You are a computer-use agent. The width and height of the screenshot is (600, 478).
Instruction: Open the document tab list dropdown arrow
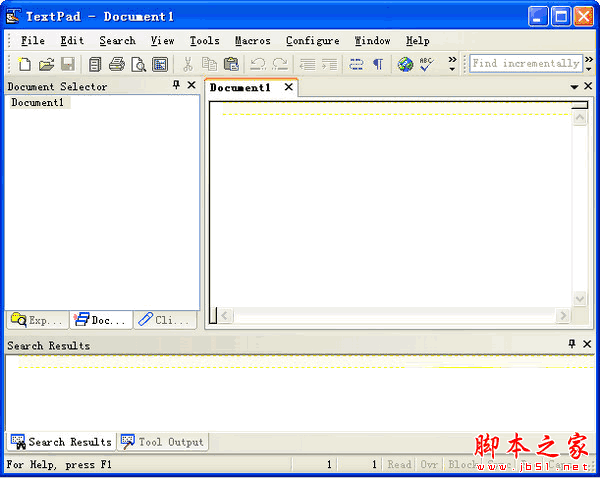tap(574, 87)
